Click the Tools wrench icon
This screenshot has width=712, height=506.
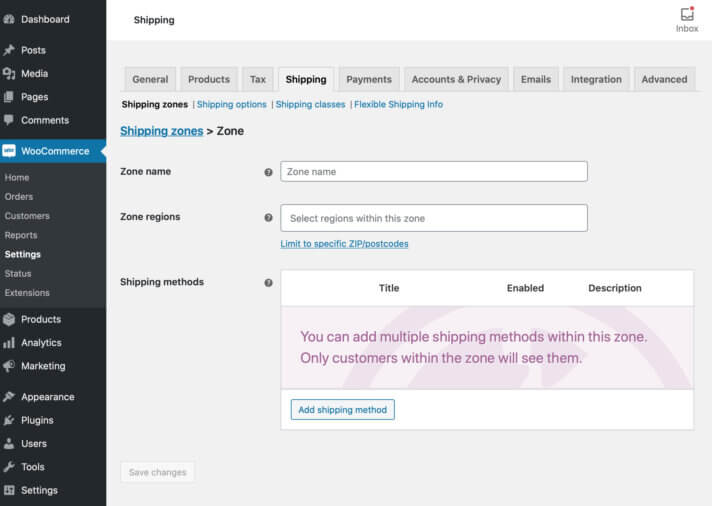(9, 467)
